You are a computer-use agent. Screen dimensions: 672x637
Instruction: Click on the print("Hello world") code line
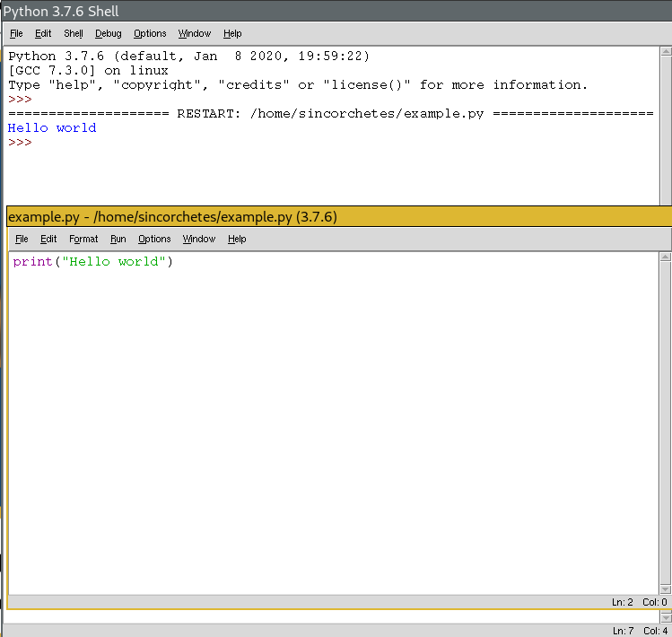point(92,262)
